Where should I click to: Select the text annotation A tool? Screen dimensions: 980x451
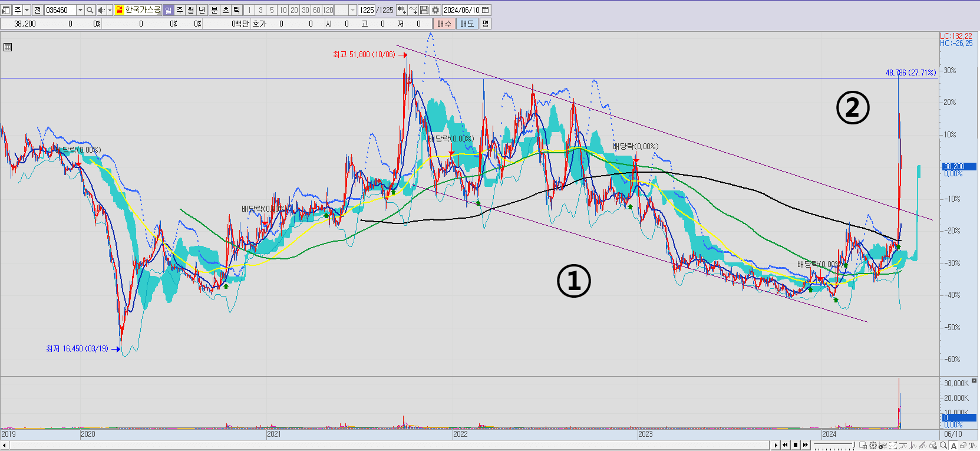(x=953, y=446)
